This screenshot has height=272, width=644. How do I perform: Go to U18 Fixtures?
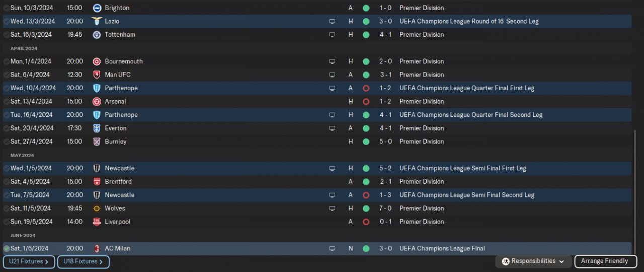(83, 262)
